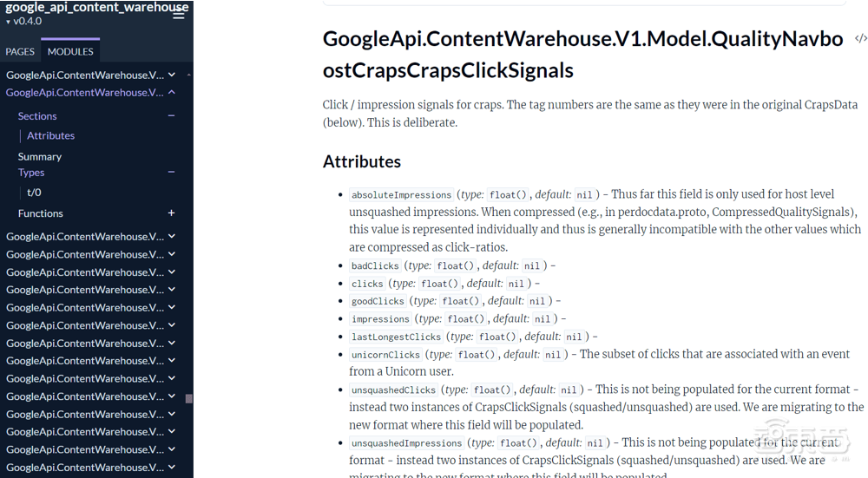This screenshot has height=478, width=868.
Task: Go to the Summary sidebar link
Action: (x=40, y=157)
